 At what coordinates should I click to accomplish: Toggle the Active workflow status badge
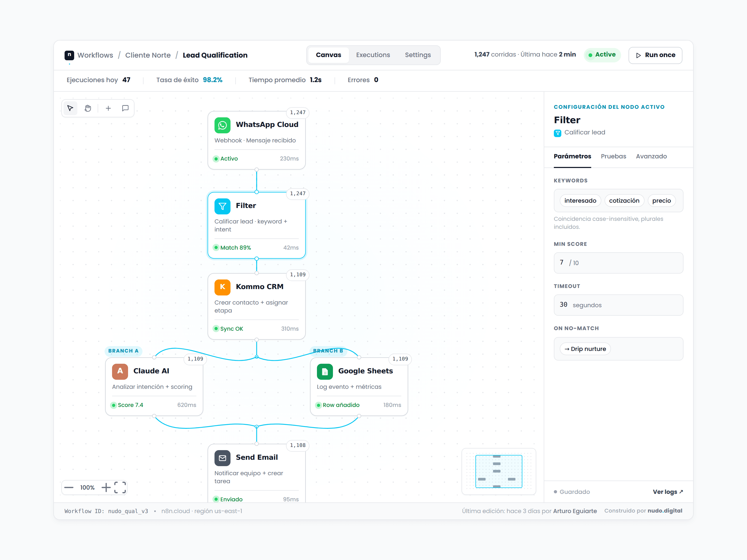[602, 55]
